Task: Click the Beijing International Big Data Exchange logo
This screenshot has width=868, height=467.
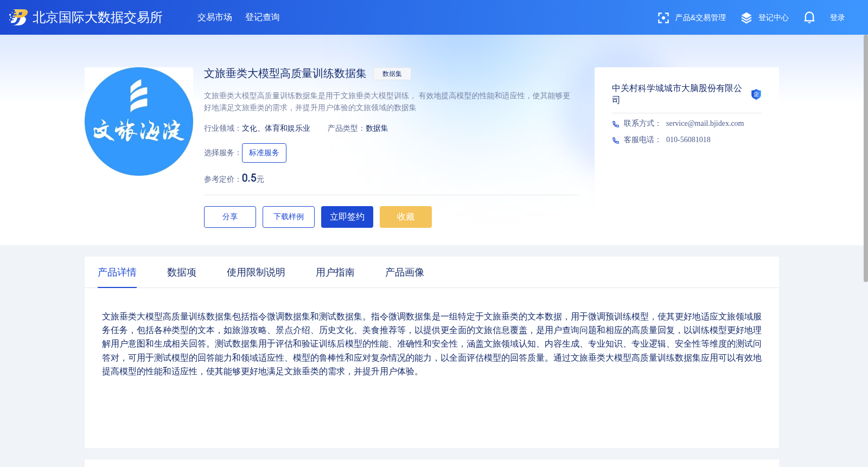Action: tap(18, 17)
